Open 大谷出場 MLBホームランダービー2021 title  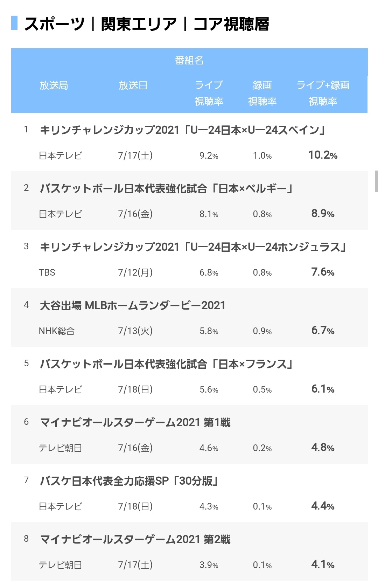coord(133,305)
